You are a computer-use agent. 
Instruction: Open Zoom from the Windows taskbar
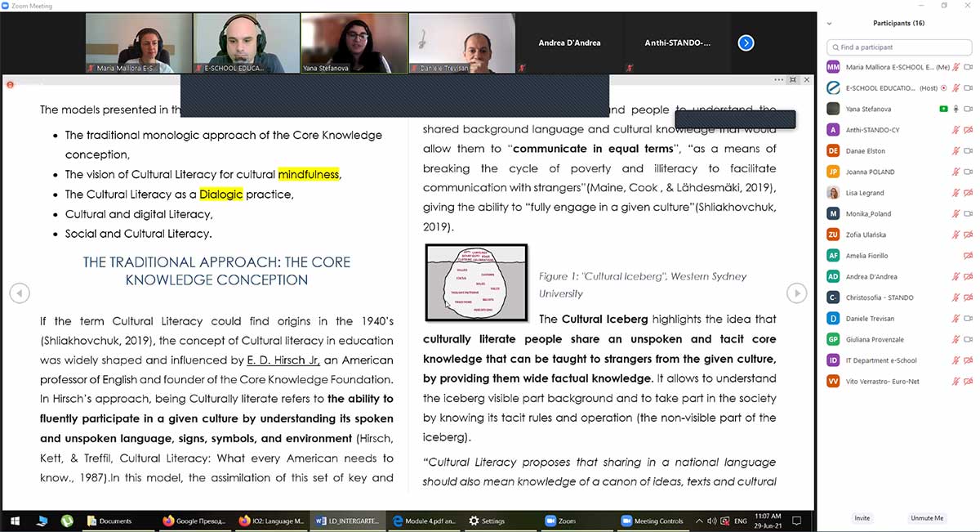coord(560,521)
